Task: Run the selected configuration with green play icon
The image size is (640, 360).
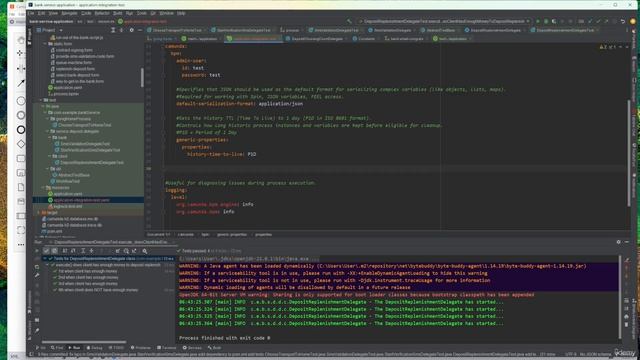Action: [x=538, y=21]
